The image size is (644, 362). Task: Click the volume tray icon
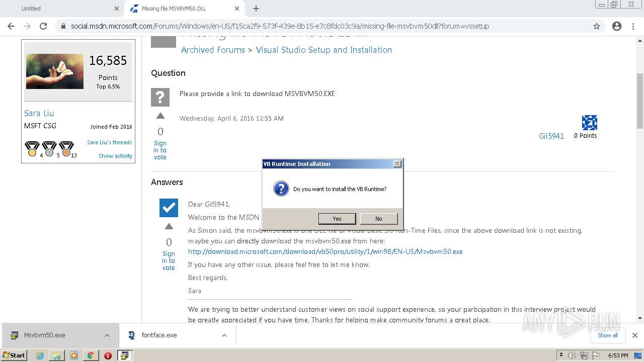(572, 355)
